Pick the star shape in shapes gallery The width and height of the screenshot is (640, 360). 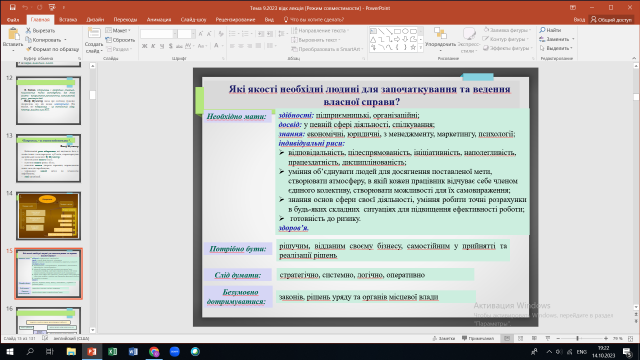[x=413, y=47]
